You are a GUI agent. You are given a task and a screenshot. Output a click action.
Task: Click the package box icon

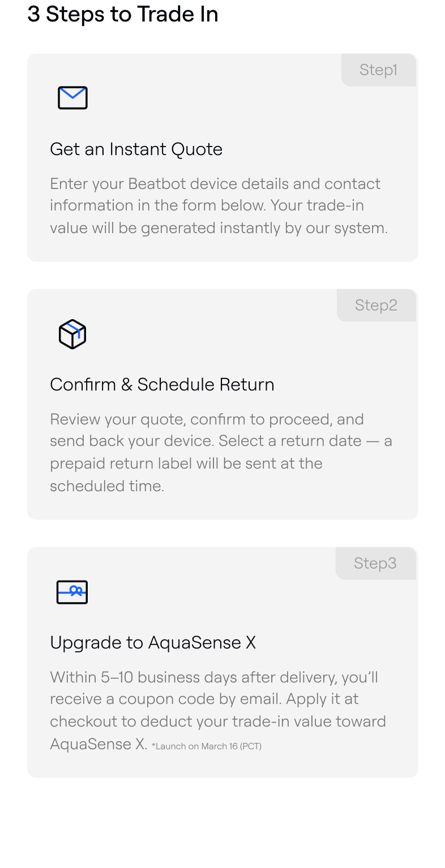pyautogui.click(x=72, y=334)
